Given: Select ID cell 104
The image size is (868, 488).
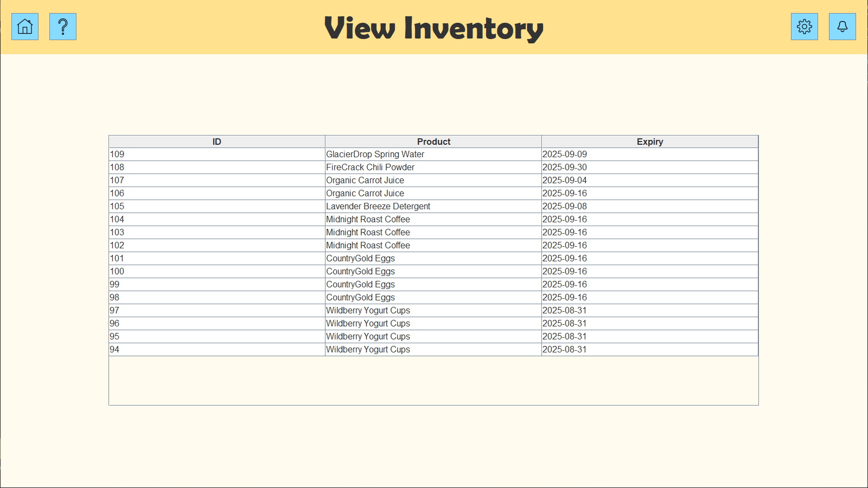Looking at the screenshot, I should pos(217,220).
